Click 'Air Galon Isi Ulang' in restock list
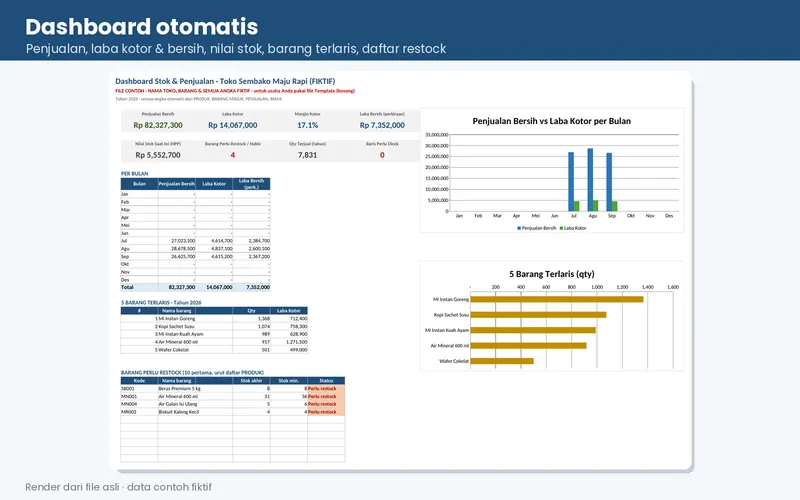This screenshot has width=800, height=500. click(x=178, y=404)
